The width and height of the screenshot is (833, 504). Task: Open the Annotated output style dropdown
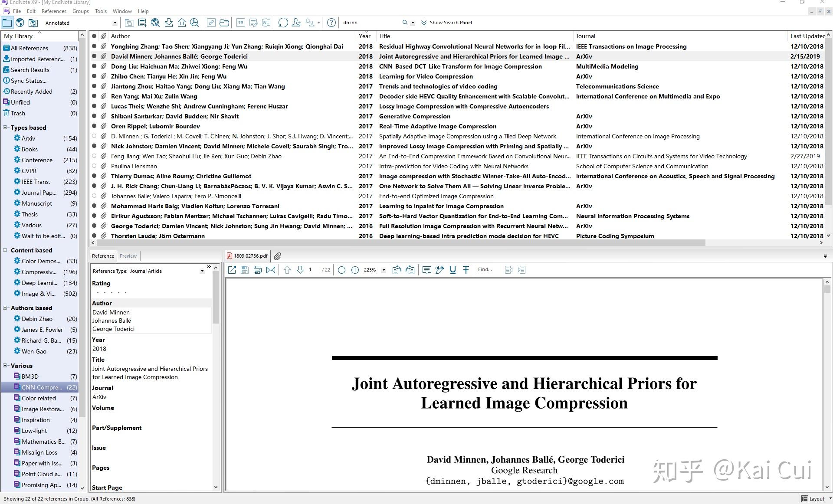(x=115, y=23)
